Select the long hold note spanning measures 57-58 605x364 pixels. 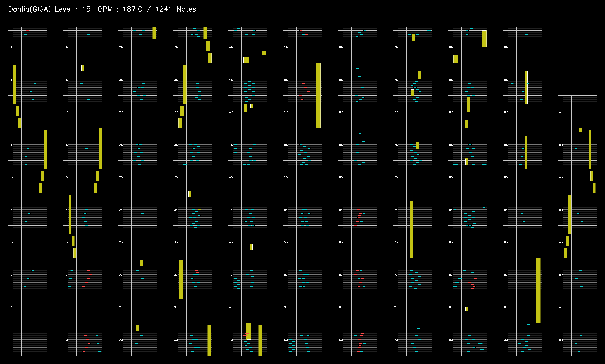coord(318,95)
